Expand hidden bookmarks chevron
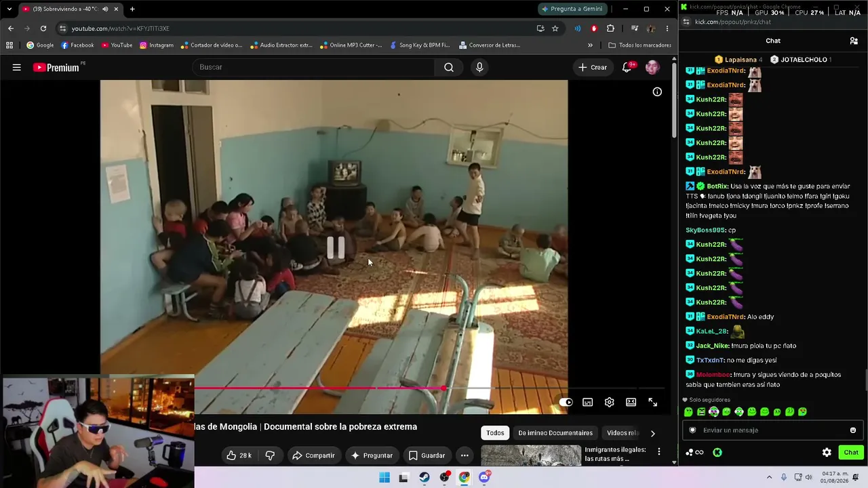Screen dimensions: 868x488 [590, 45]
